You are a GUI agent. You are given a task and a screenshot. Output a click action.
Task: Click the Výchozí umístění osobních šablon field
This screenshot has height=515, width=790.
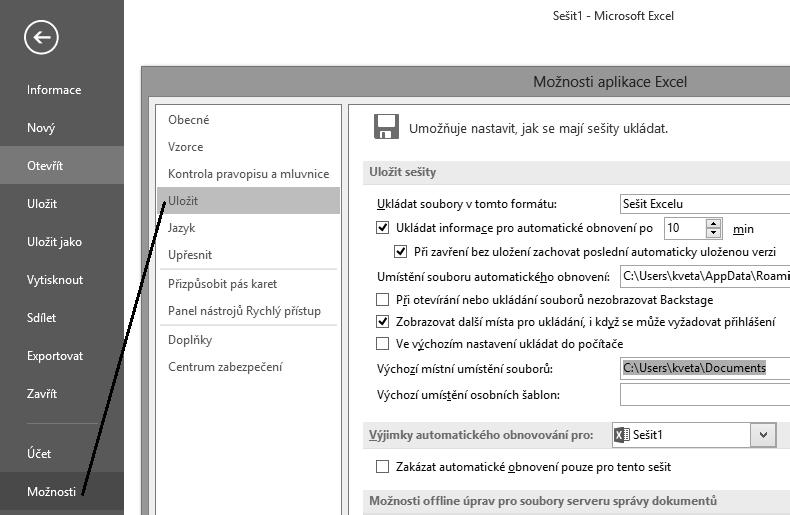point(705,395)
